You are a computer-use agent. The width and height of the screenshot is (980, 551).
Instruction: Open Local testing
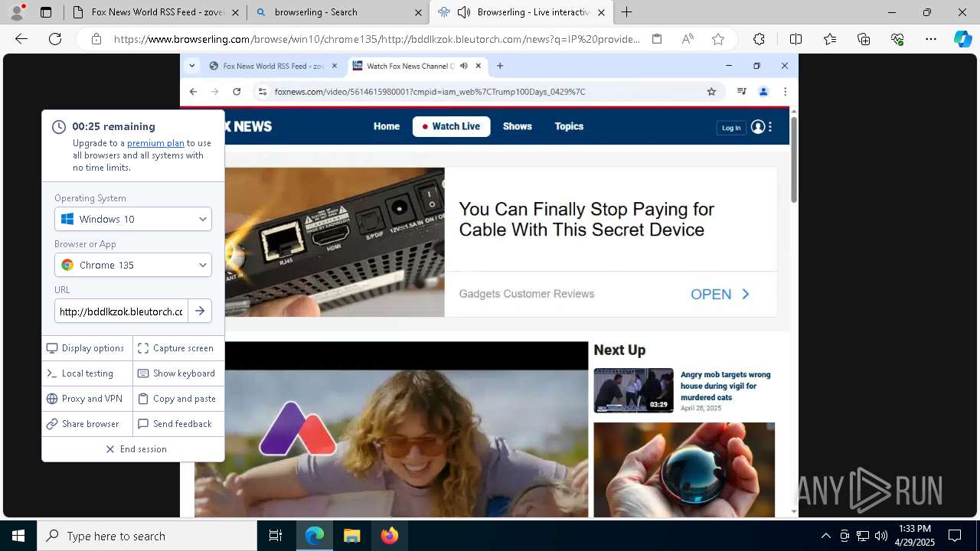(87, 373)
